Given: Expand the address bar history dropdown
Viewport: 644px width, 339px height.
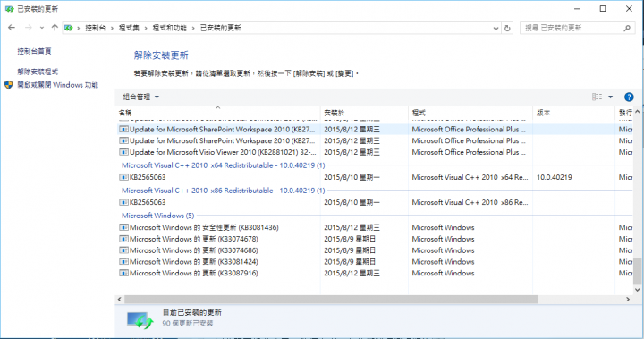Looking at the screenshot, I should click(x=496, y=28).
